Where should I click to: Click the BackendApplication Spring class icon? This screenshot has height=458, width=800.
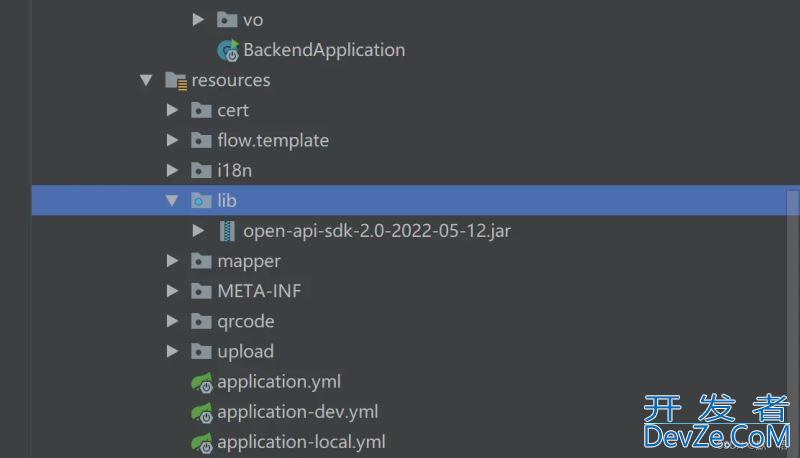pos(228,50)
